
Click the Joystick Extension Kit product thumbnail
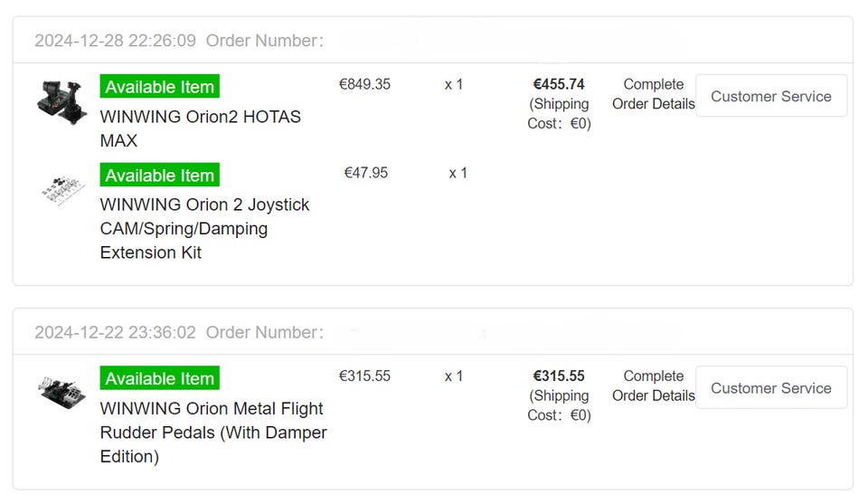pos(62,189)
